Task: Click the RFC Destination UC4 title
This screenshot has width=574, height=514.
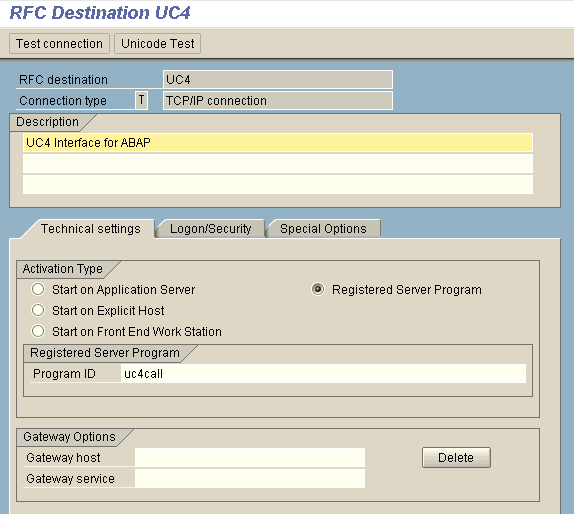Action: pos(100,13)
